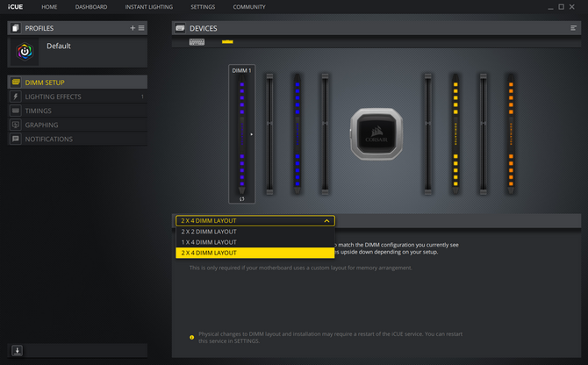Open the Devices panel options menu icon
This screenshot has height=365, width=588.
click(x=573, y=28)
